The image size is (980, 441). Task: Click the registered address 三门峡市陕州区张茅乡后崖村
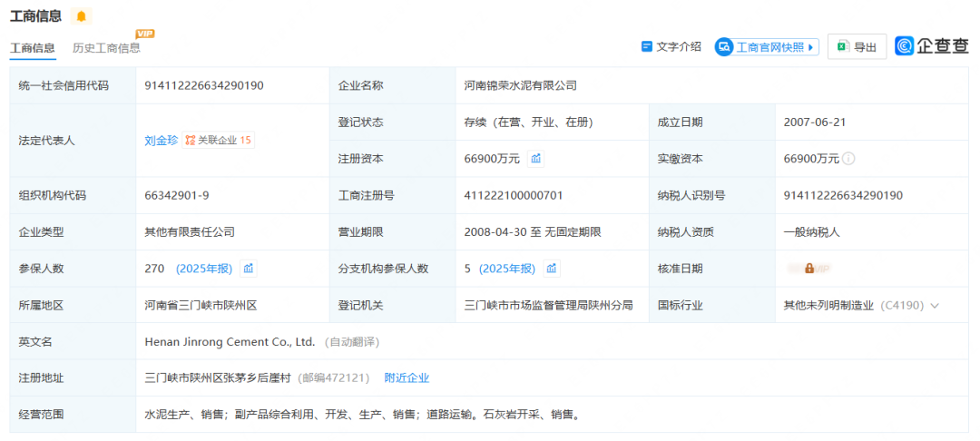(x=218, y=377)
